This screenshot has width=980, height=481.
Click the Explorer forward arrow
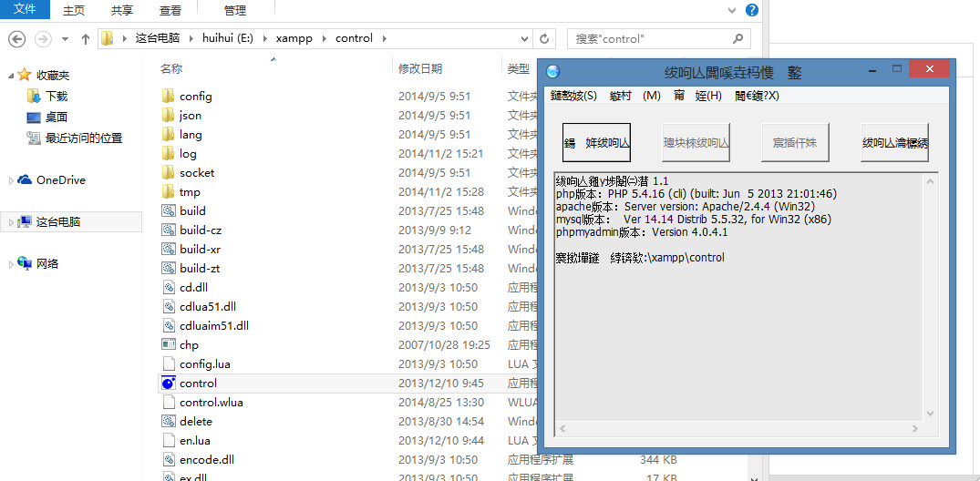pyautogui.click(x=43, y=39)
